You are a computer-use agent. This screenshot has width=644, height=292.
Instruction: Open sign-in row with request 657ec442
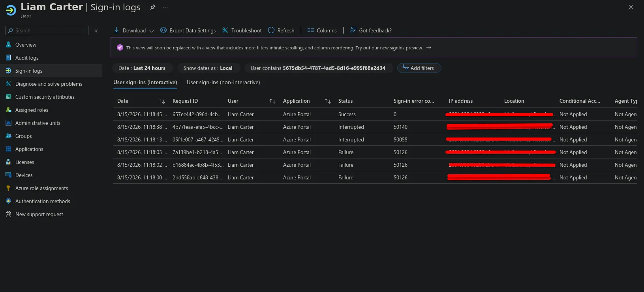pos(375,114)
